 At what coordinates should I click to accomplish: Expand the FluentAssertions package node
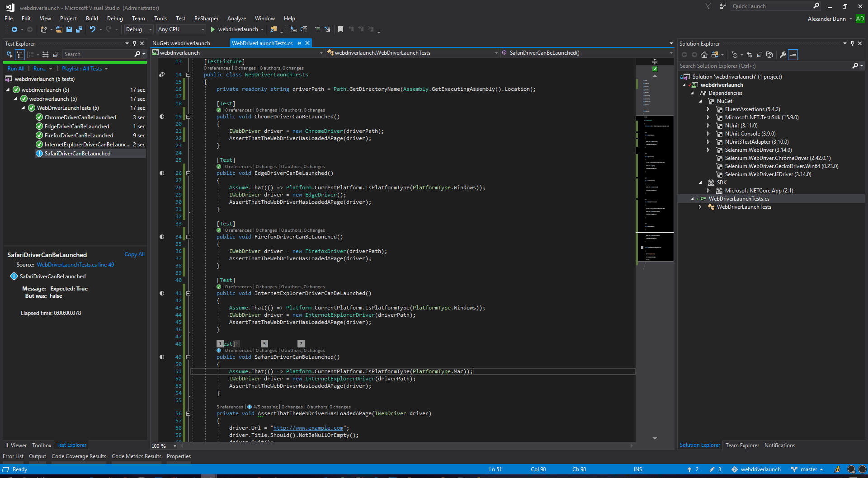(708, 109)
